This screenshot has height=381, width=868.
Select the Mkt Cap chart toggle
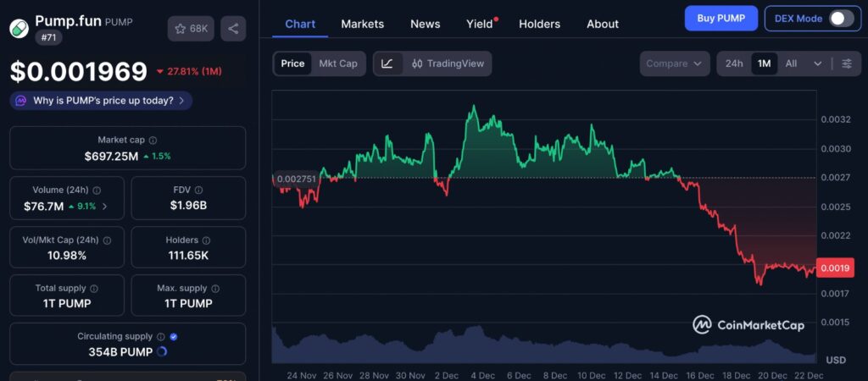(x=338, y=63)
